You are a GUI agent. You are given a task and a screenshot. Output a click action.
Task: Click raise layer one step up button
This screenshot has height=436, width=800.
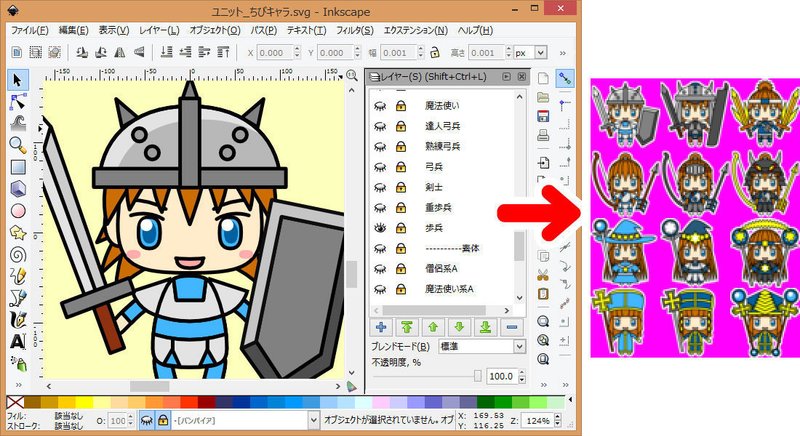click(433, 327)
